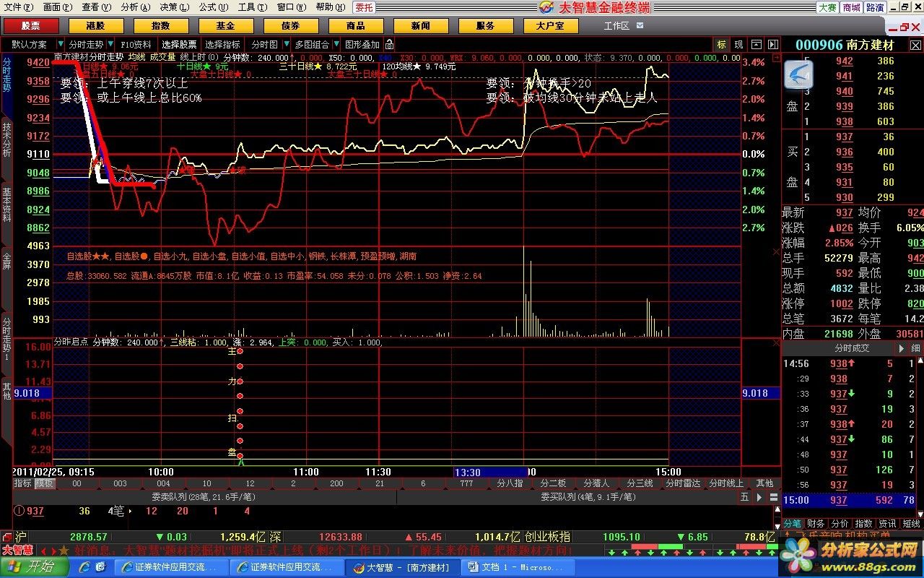Select the 分二板 indicator tab
The height and width of the screenshot is (578, 924).
(553, 483)
